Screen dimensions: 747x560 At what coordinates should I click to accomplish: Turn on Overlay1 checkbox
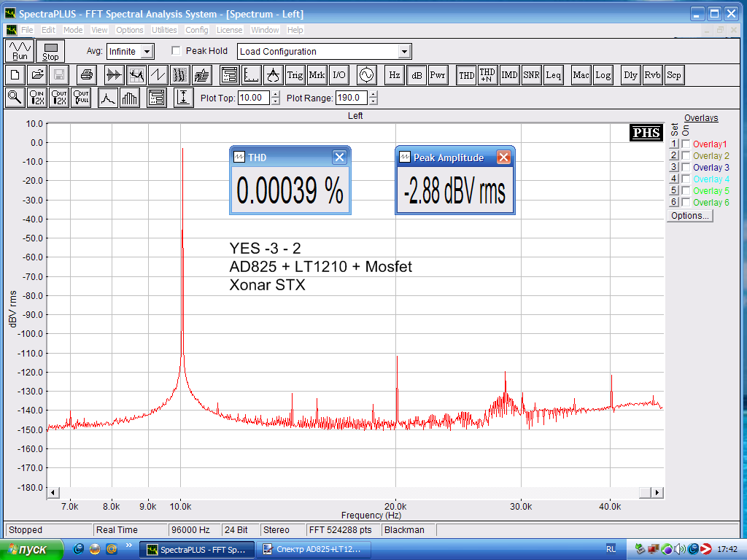click(x=686, y=144)
